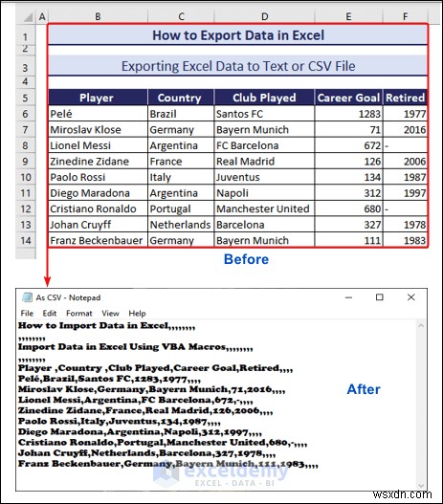The image size is (443, 504).
Task: Select row 6 header
Action: point(26,114)
